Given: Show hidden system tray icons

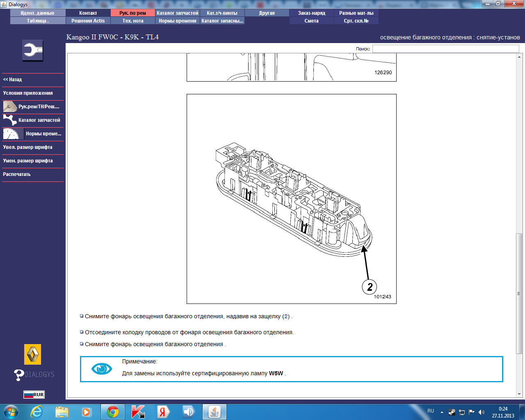Looking at the screenshot, I should coord(442,412).
